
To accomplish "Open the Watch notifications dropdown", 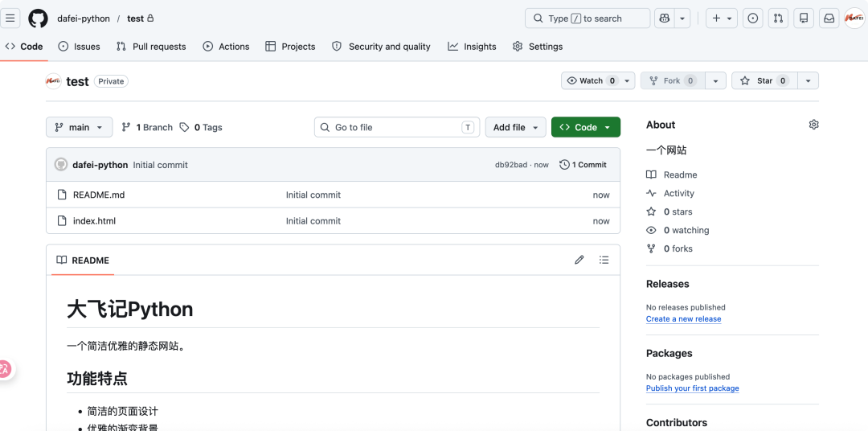I will click(598, 81).
